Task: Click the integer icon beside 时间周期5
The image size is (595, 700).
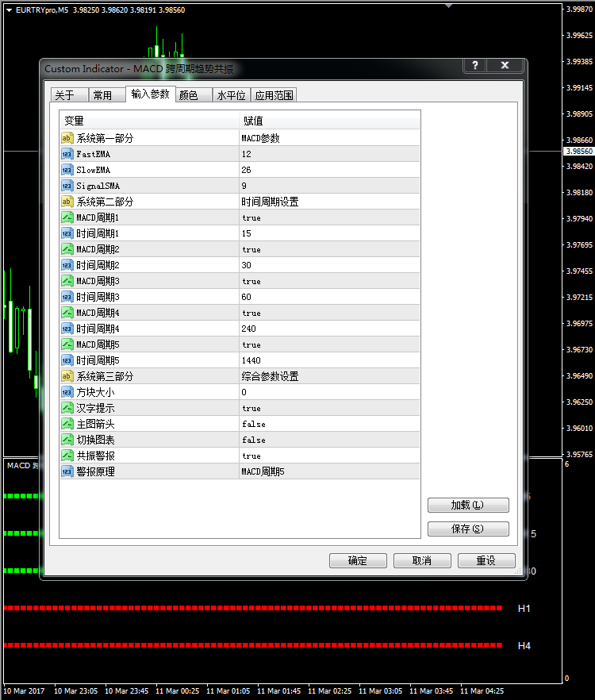Action: [x=67, y=360]
